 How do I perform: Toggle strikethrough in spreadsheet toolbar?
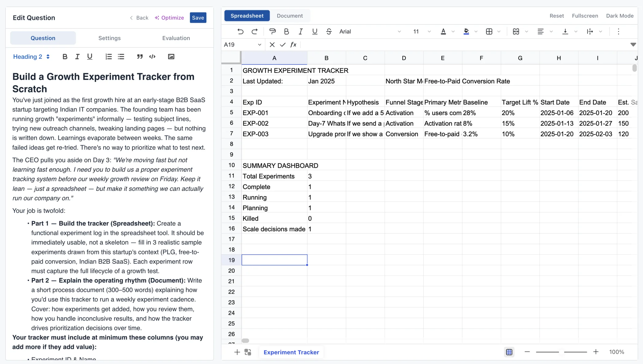tap(329, 32)
